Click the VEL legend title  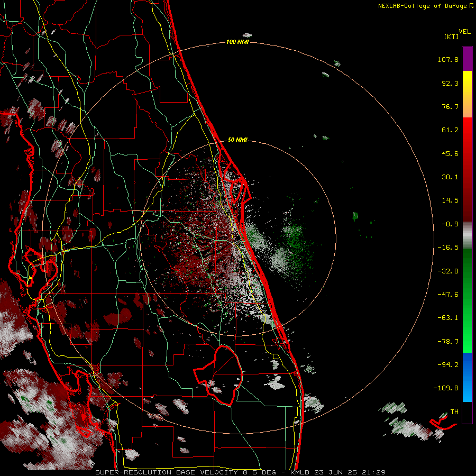(x=464, y=32)
